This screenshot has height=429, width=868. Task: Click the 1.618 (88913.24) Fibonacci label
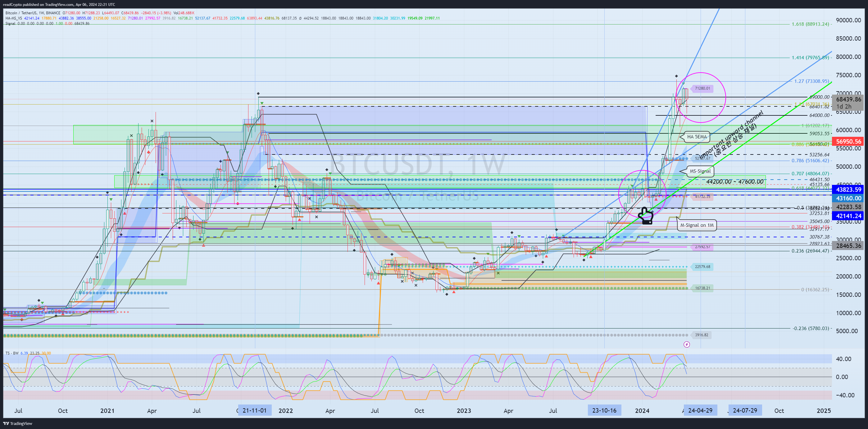click(810, 24)
